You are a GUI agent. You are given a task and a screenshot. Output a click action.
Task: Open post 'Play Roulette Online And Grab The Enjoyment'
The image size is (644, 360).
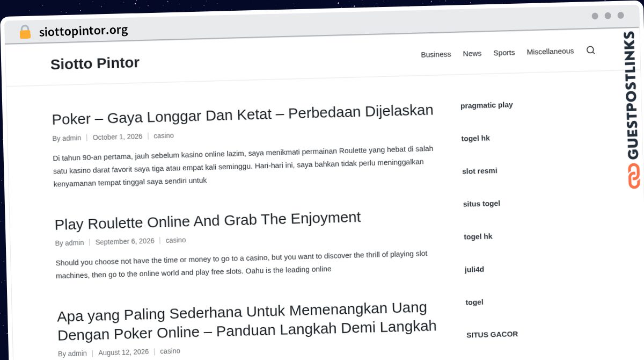pyautogui.click(x=208, y=220)
